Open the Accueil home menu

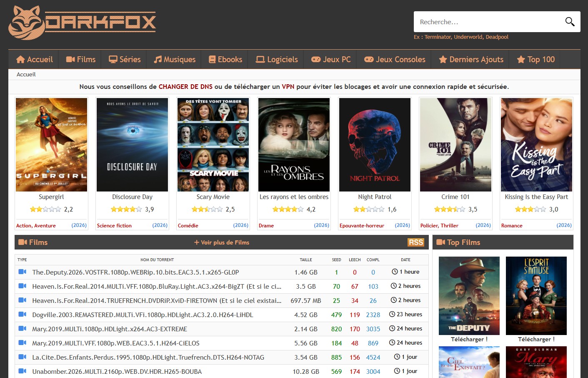(35, 59)
